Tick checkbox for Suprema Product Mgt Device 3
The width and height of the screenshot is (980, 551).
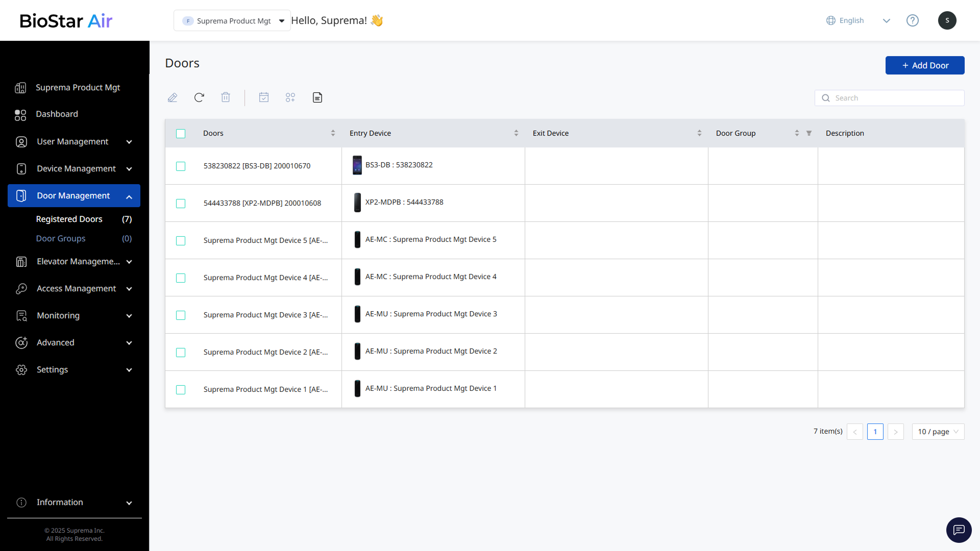pyautogui.click(x=181, y=315)
